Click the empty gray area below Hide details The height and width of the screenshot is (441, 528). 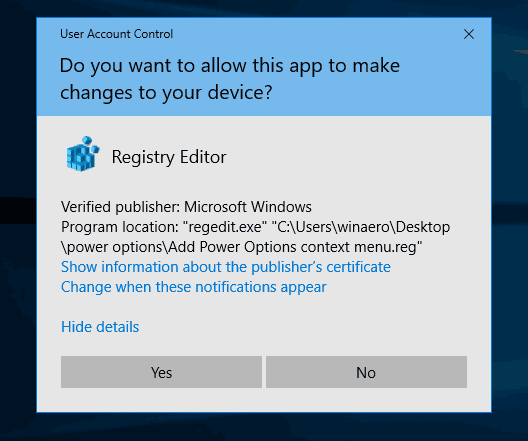tap(269, 345)
